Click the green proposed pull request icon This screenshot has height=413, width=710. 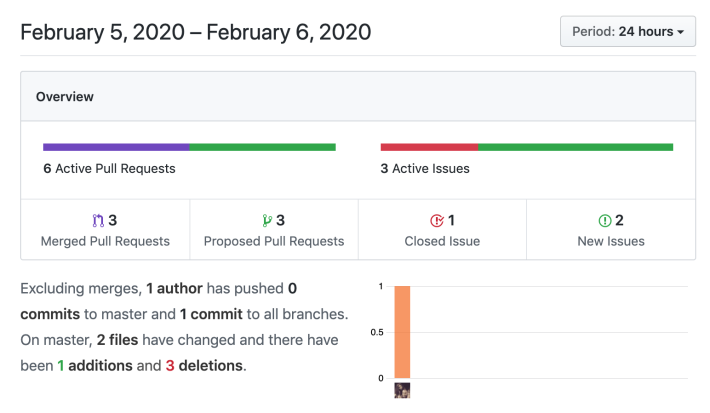[267, 221]
